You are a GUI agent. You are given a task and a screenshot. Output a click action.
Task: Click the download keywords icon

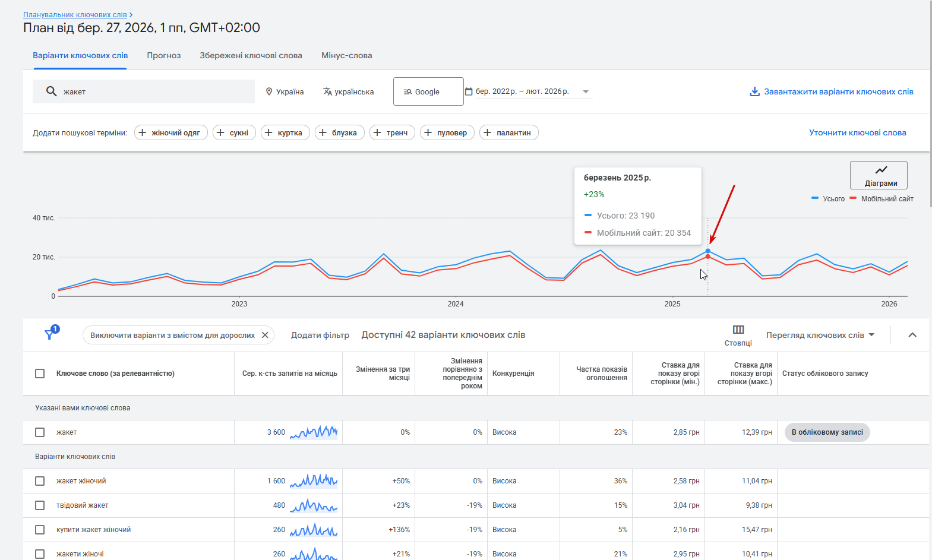click(754, 91)
